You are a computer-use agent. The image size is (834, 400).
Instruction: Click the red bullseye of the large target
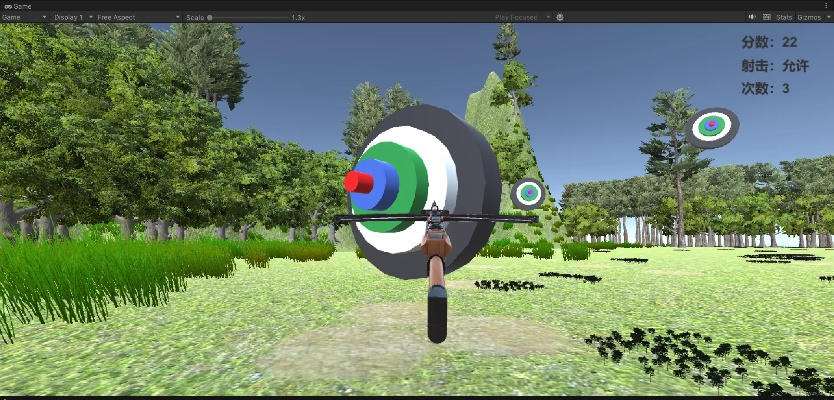pos(358,182)
